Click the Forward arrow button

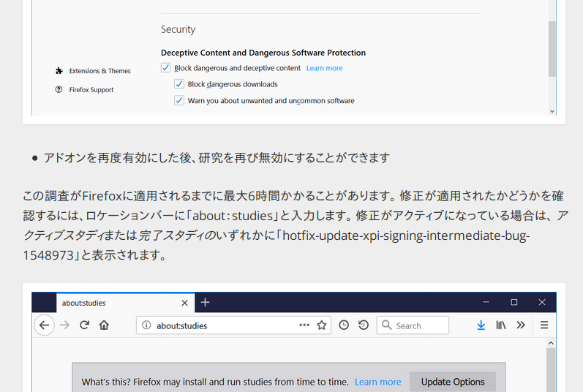(64, 325)
